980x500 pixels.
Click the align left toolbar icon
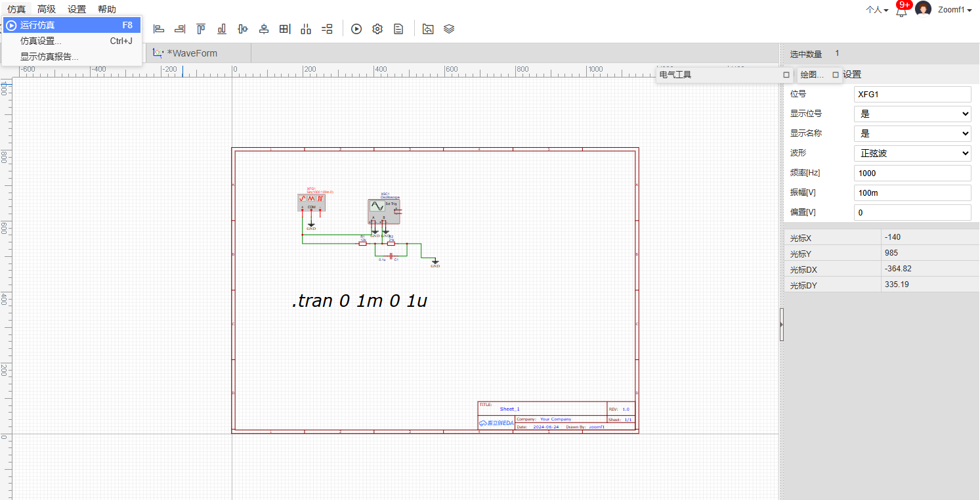[158, 29]
